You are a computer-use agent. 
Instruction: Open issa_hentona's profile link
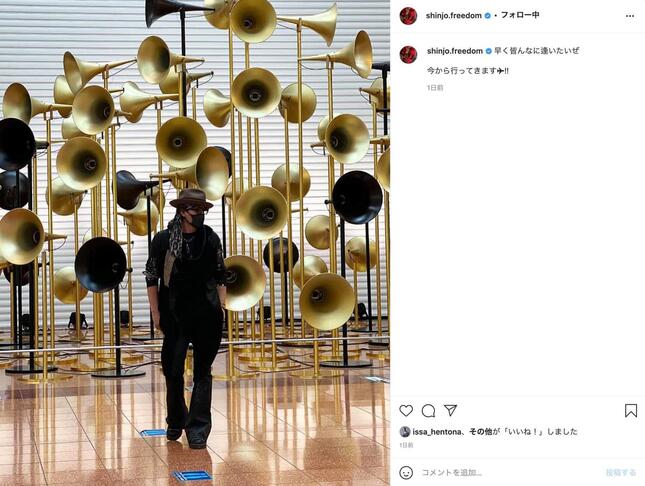436,432
